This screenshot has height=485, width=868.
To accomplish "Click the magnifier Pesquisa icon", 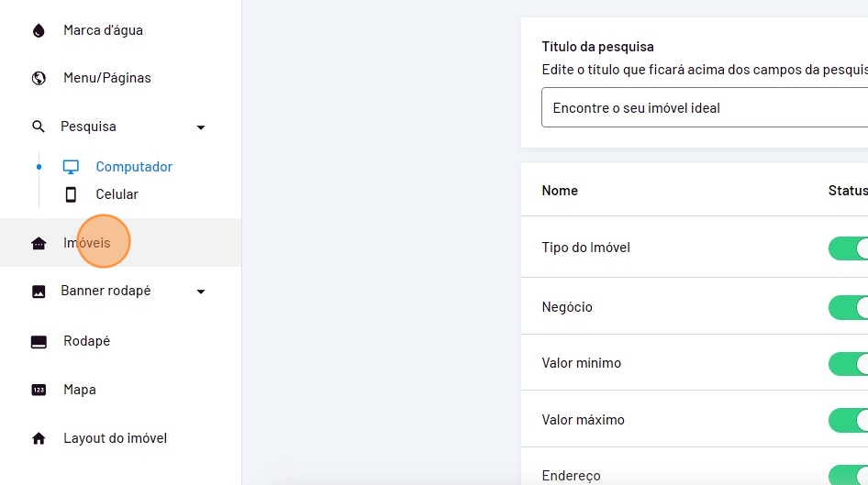I will [x=39, y=127].
